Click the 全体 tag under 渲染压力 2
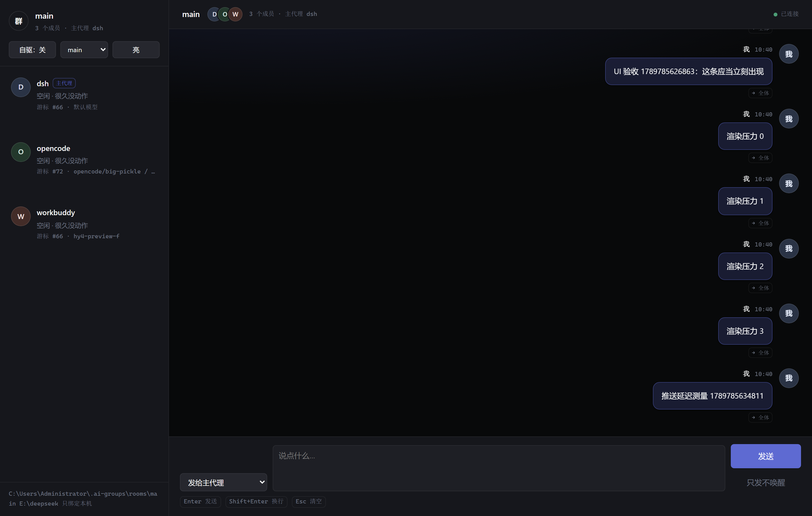Viewport: 812px width, 516px height. 760,288
